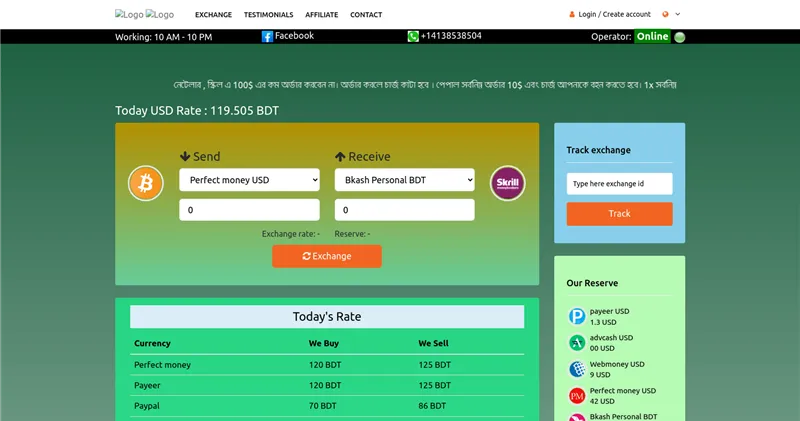Click 'We Sell' column header
The width and height of the screenshot is (800, 421).
433,343
